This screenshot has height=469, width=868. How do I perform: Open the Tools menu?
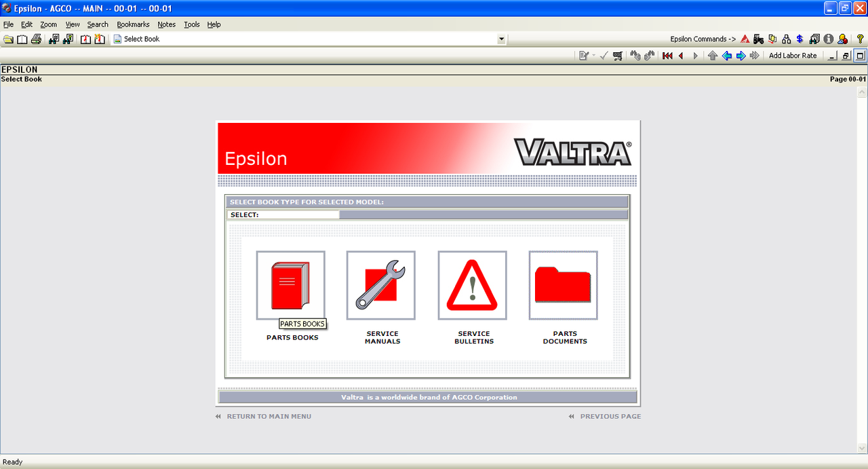[192, 24]
